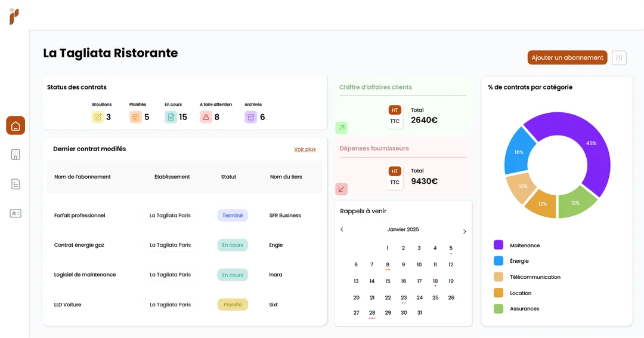644x338 pixels.
Task: Click the Assurances green legend swatch
Action: pyautogui.click(x=498, y=308)
